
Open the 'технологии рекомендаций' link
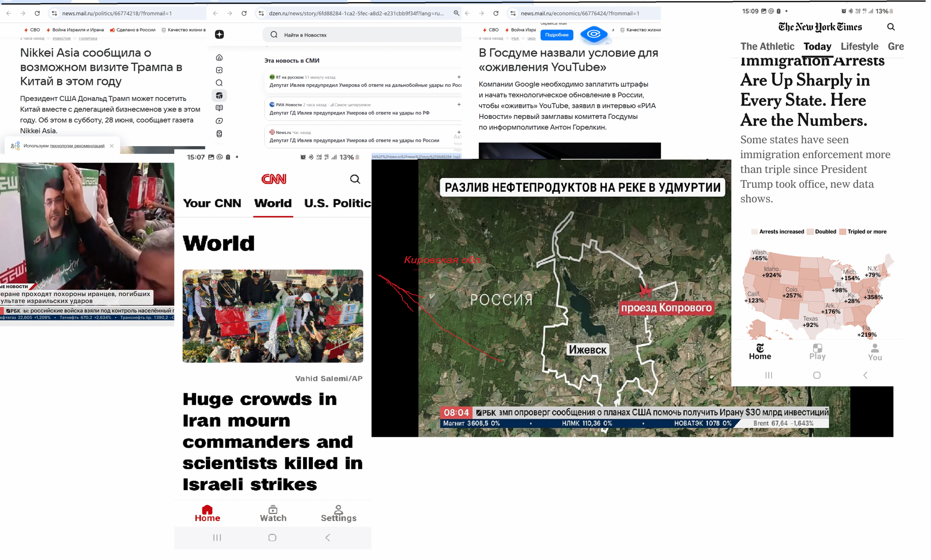click(x=77, y=146)
